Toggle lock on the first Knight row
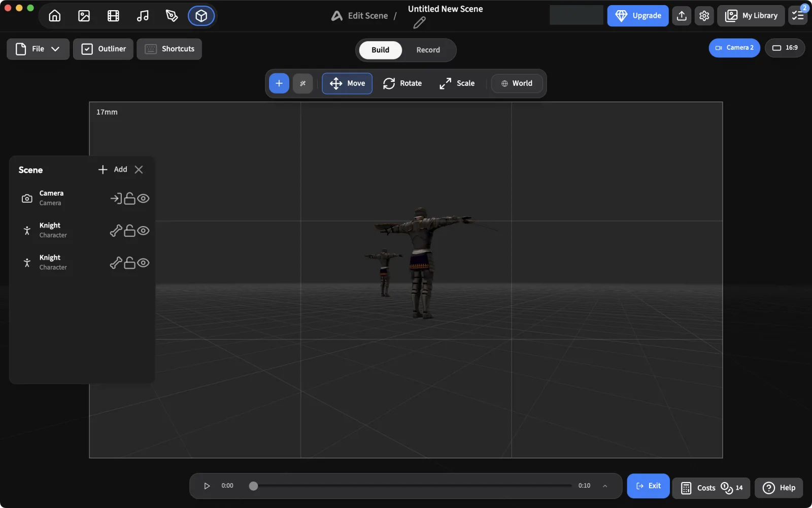This screenshot has width=812, height=508. tap(130, 231)
